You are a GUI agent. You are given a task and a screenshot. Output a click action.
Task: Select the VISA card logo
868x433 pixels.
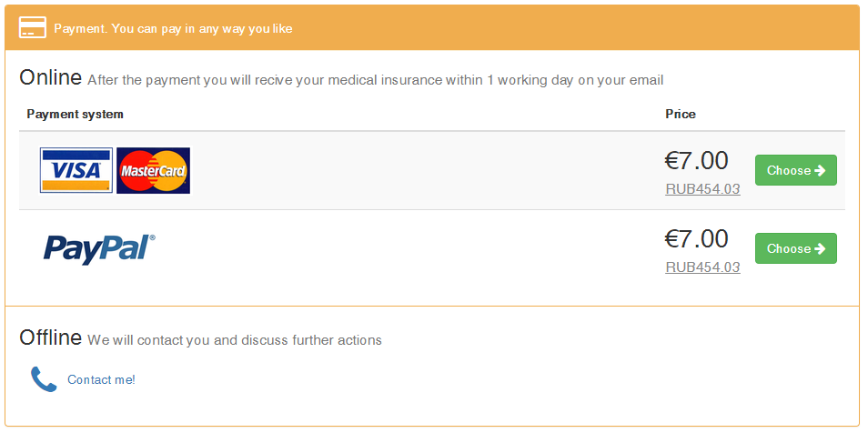pos(76,170)
